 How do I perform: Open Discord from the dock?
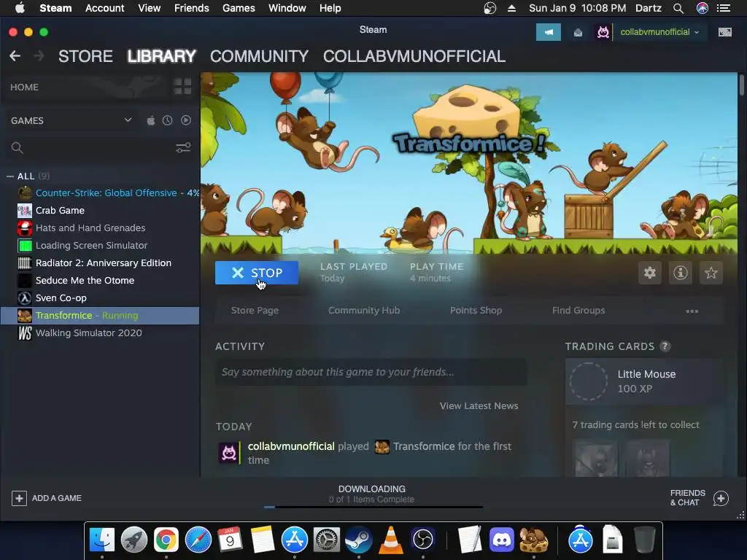pos(502,540)
